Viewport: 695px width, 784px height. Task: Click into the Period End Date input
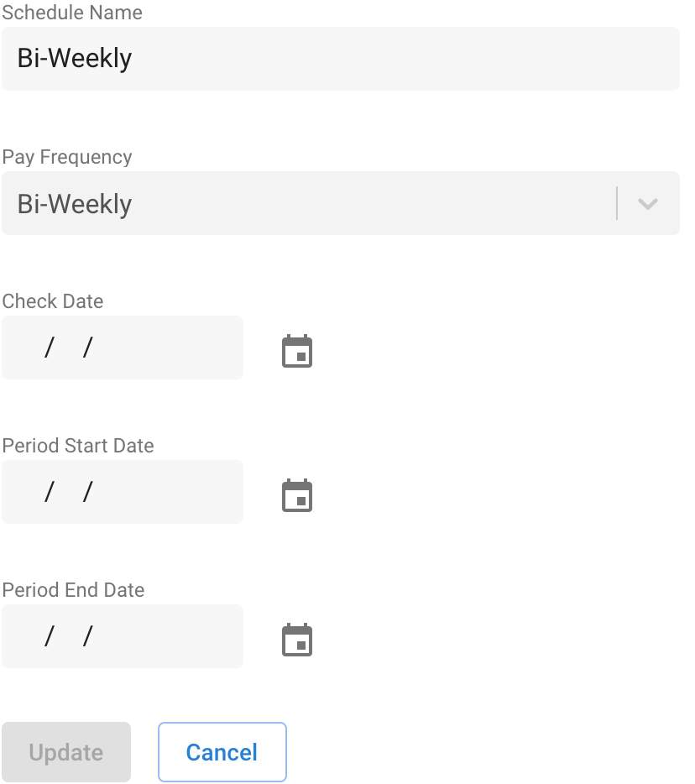coord(123,636)
